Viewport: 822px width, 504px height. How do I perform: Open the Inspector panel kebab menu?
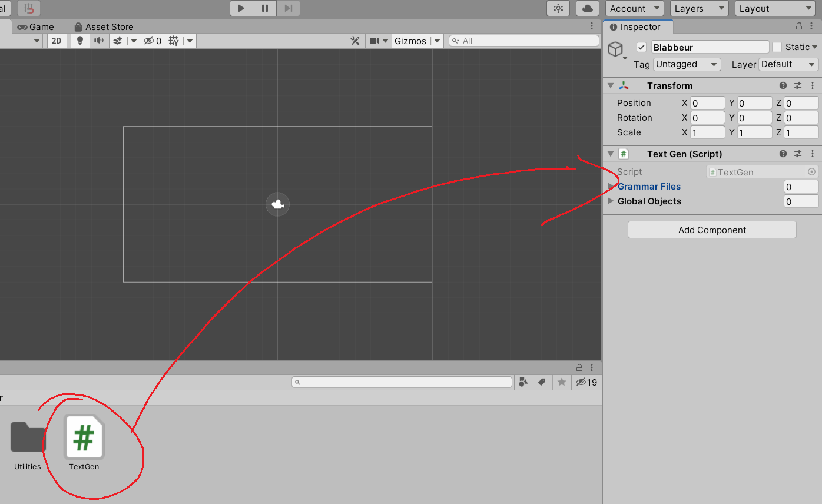(x=813, y=26)
